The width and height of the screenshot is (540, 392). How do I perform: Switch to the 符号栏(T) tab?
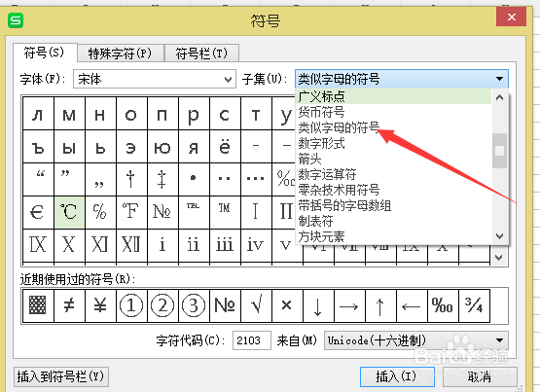[201, 53]
